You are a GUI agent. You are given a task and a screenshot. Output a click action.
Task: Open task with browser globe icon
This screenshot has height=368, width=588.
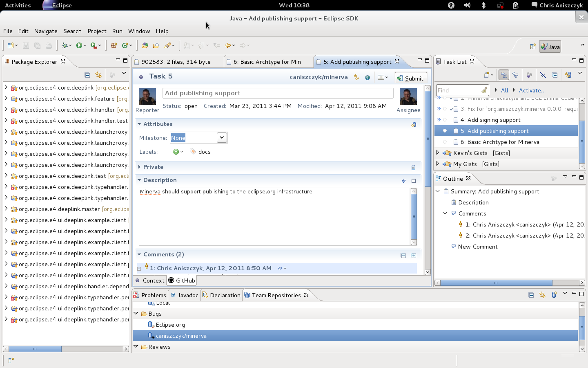tap(367, 77)
